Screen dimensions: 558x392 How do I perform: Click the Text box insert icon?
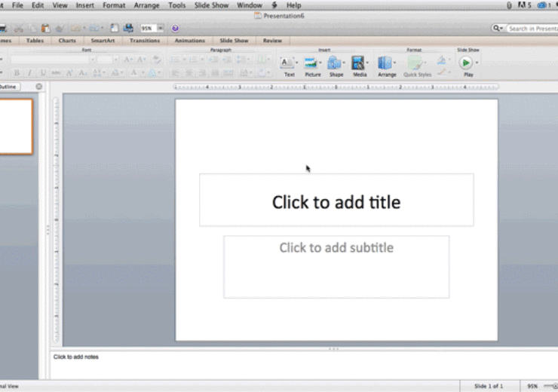(x=288, y=63)
